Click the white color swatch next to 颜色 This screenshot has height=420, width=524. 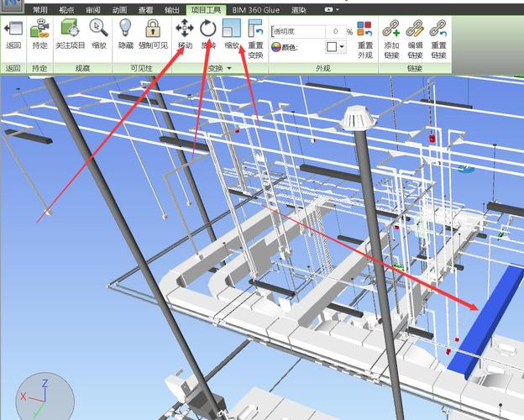(x=332, y=47)
